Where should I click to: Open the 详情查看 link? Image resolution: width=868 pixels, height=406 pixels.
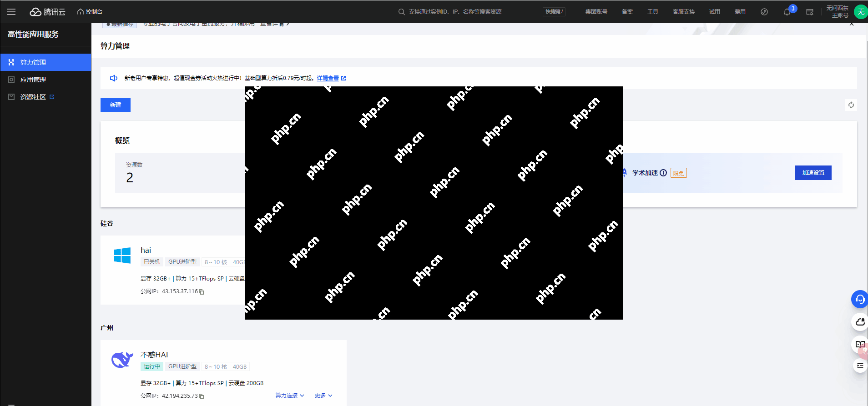328,78
